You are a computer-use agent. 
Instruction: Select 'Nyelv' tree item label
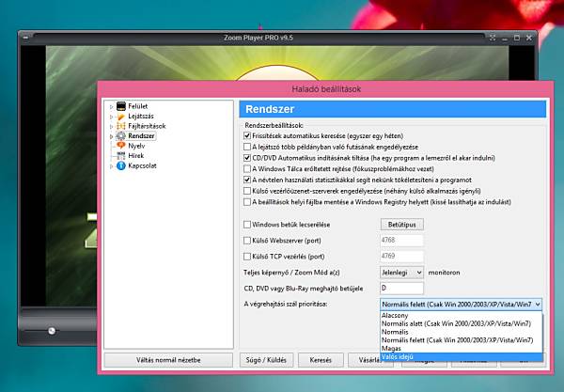coord(136,146)
